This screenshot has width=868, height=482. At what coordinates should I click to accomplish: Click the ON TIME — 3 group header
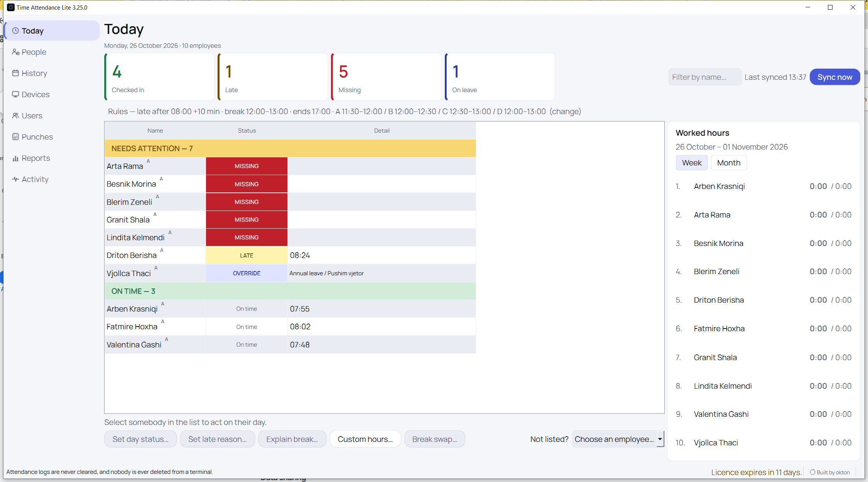coord(290,291)
